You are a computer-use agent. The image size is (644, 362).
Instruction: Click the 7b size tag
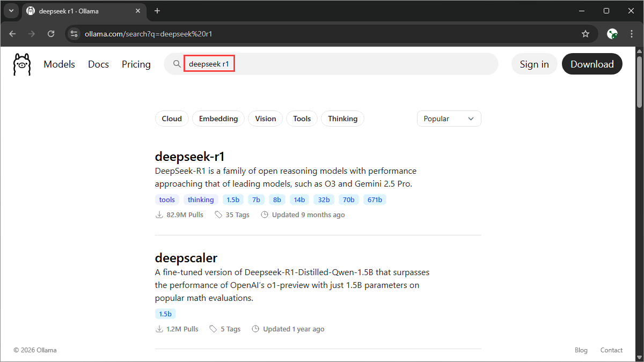[256, 200]
